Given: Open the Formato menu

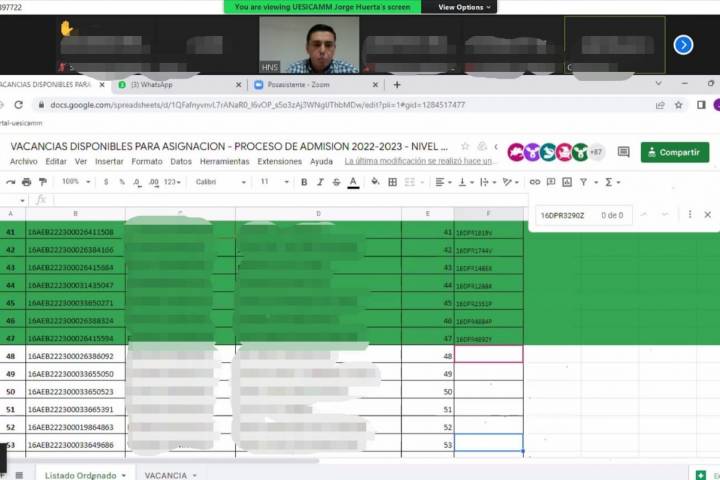Looking at the screenshot, I should 146,161.
